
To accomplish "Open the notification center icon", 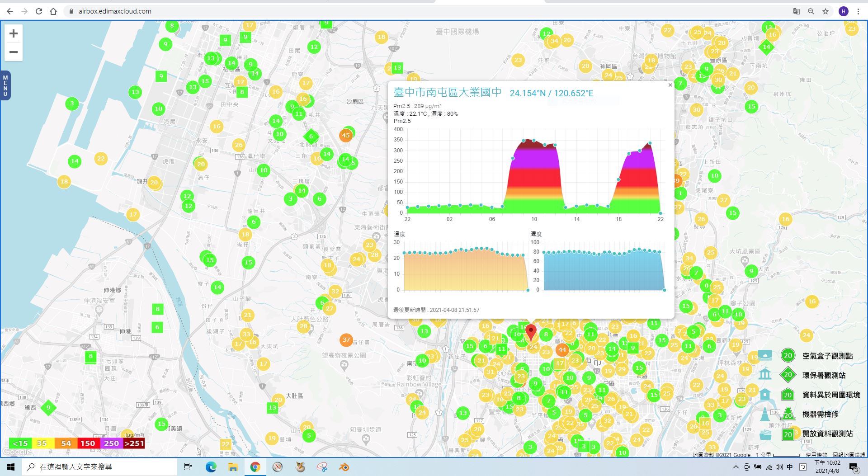I will tap(854, 467).
